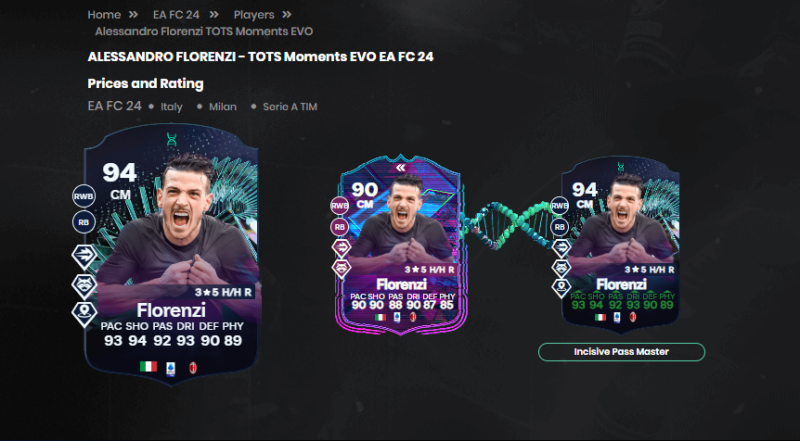Go to the EA FC 24 breadcrumb
Screen dimensions: 800x441
(176, 15)
